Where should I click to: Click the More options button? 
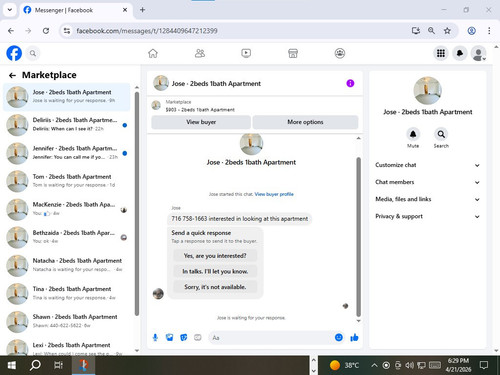coord(305,122)
